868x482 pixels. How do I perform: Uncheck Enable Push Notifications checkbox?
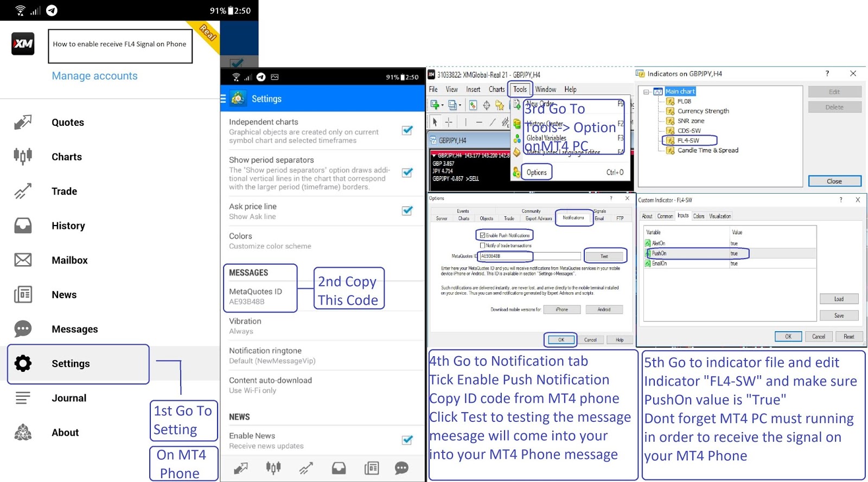point(482,235)
